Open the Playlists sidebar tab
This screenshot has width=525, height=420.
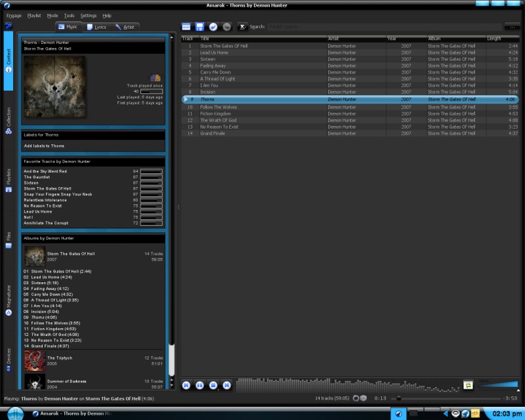click(x=9, y=180)
